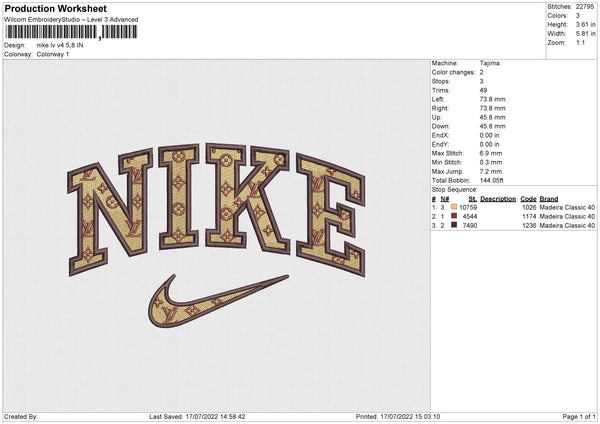Click the "Right:" label
Viewport: 600px width, 424px height.
[440, 108]
